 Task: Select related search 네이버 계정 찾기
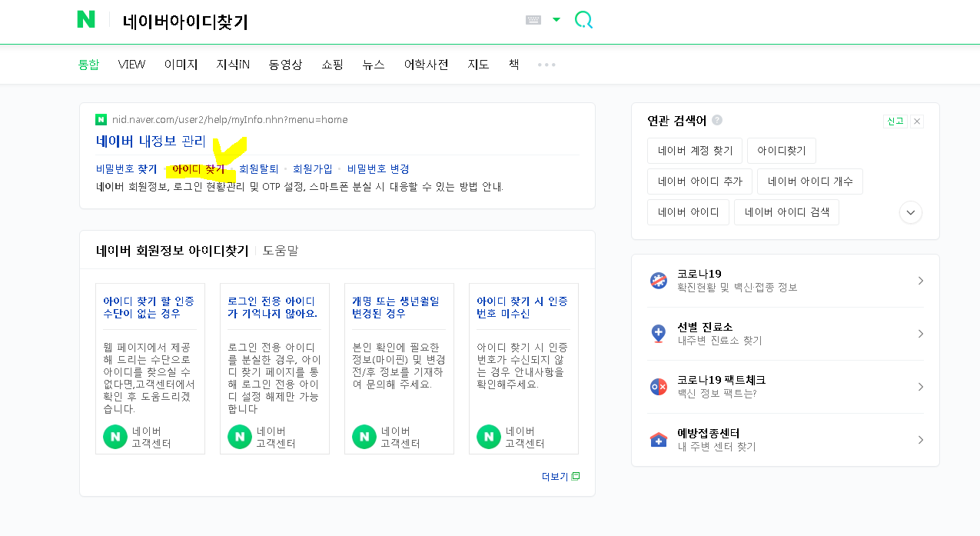tap(695, 151)
